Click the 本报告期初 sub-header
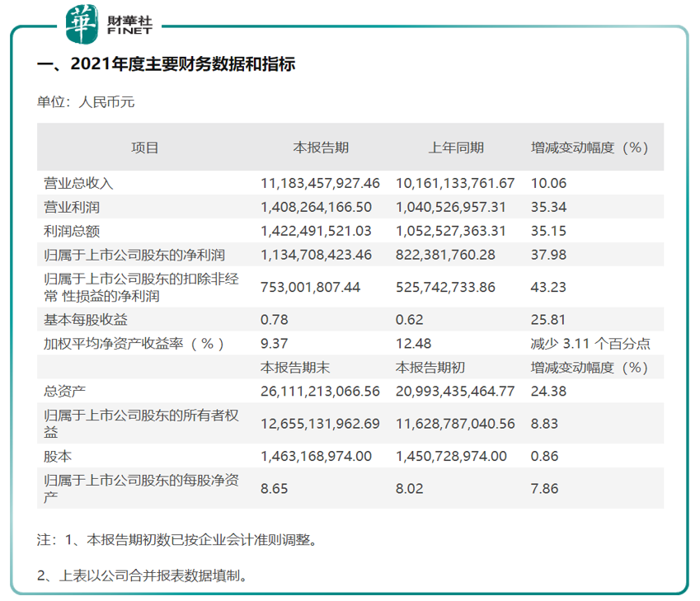Image resolution: width=700 pixels, height=601 pixels. click(430, 368)
